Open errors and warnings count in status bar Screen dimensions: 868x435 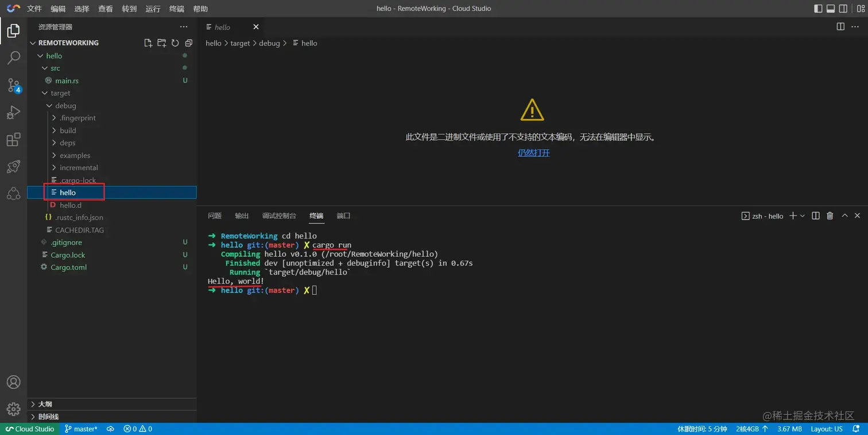138,429
